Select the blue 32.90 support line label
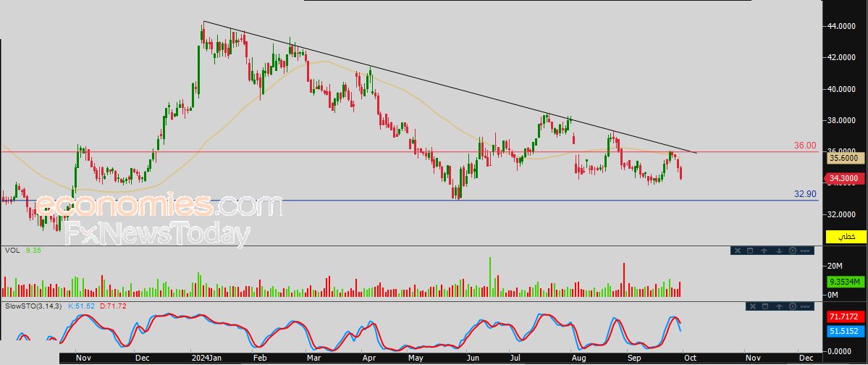868x365 pixels. pyautogui.click(x=805, y=194)
